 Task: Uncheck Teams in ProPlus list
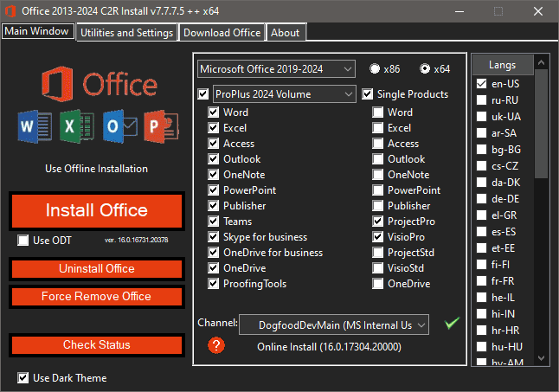point(214,222)
